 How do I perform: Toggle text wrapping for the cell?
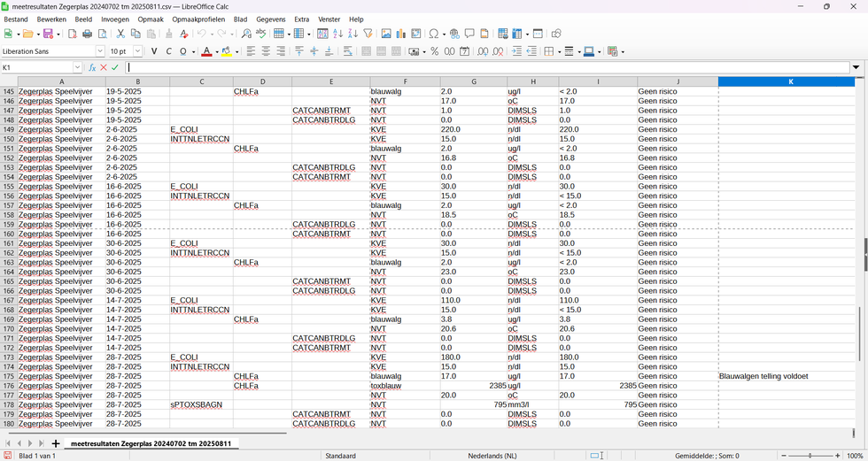(x=348, y=51)
